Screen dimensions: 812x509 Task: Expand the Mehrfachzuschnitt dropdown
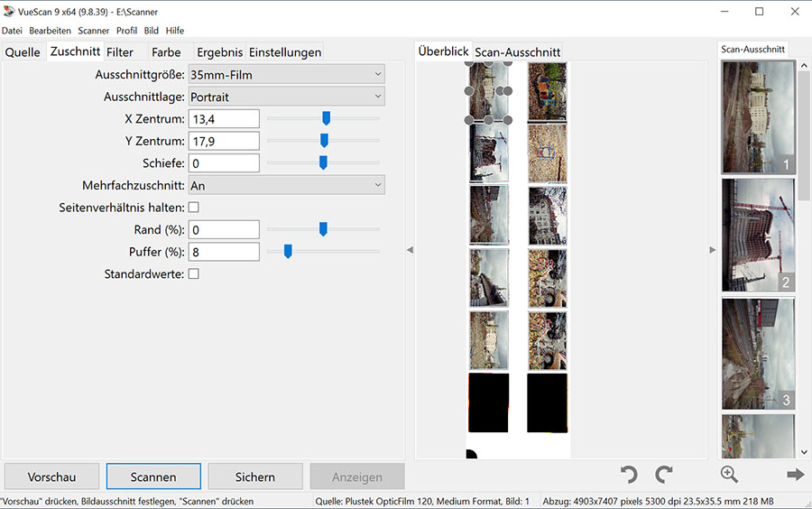(x=286, y=186)
